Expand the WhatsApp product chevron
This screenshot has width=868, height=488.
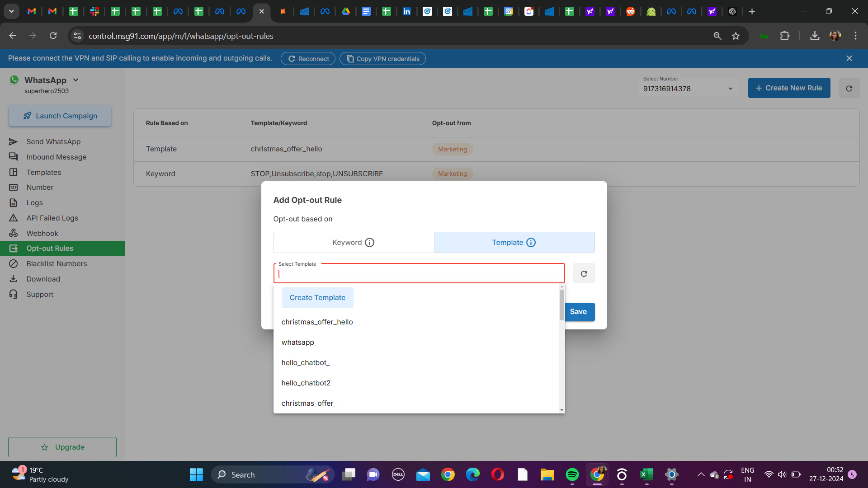click(76, 80)
